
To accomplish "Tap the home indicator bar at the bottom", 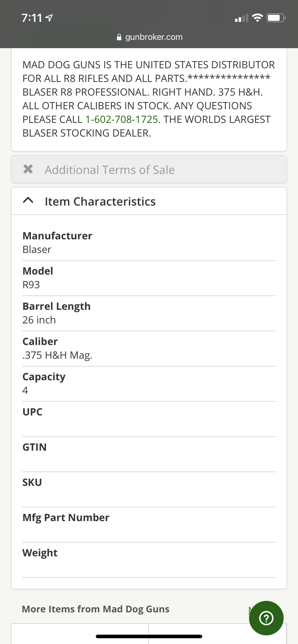I will [149, 636].
